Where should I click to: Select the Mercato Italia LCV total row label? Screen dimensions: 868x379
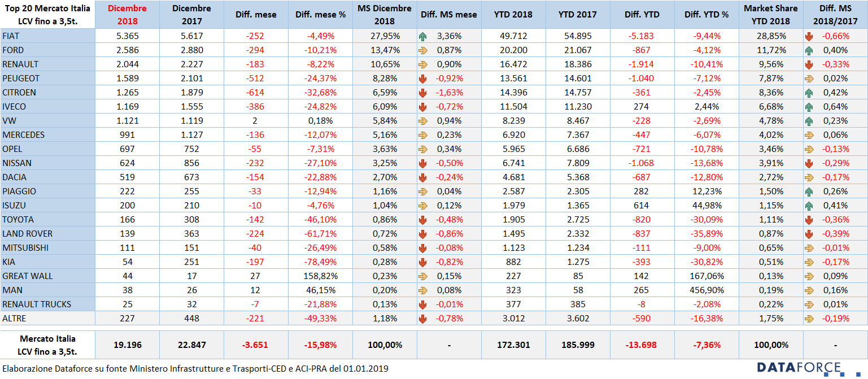[47, 345]
